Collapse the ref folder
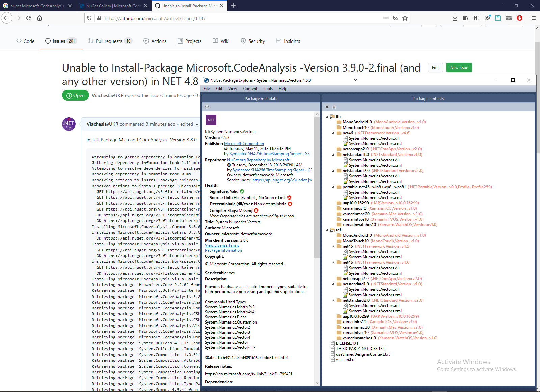This screenshot has height=392, width=540. coord(327,230)
